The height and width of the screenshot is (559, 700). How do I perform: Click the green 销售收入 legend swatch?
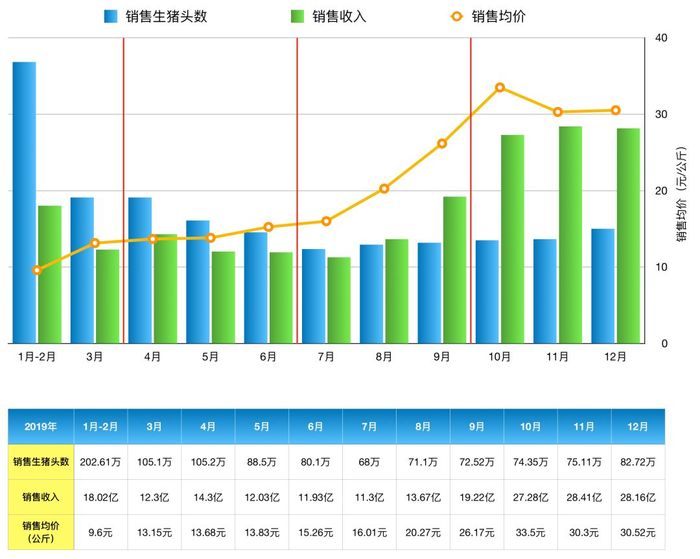pyautogui.click(x=297, y=17)
